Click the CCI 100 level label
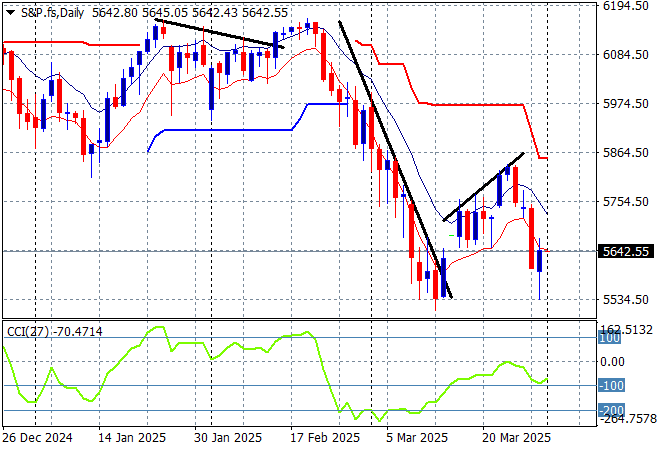This screenshot has width=660, height=450. (609, 338)
